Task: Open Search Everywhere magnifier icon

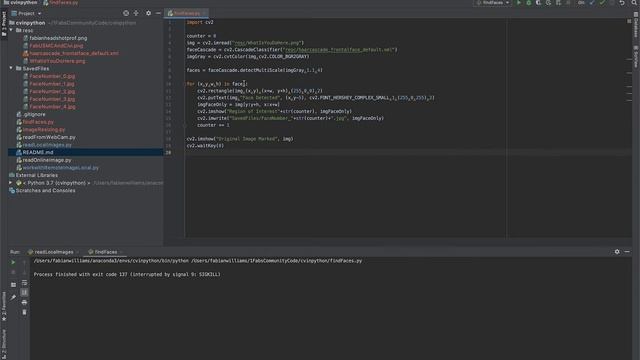Action: (x=634, y=2)
